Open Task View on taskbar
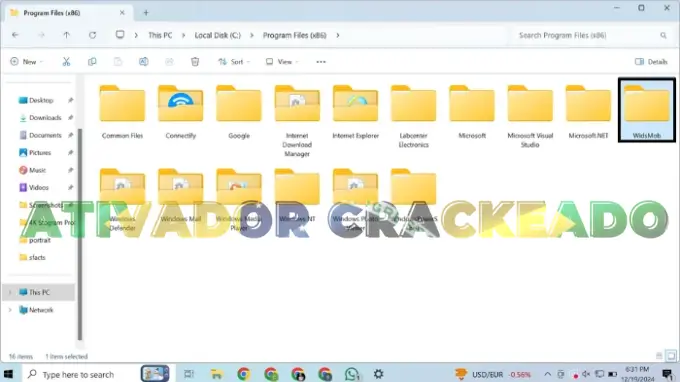The image size is (680, 382). coord(189,374)
